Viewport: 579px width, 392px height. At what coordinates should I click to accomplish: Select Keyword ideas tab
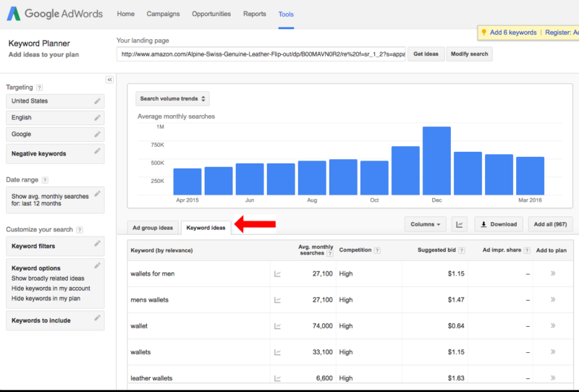click(206, 228)
